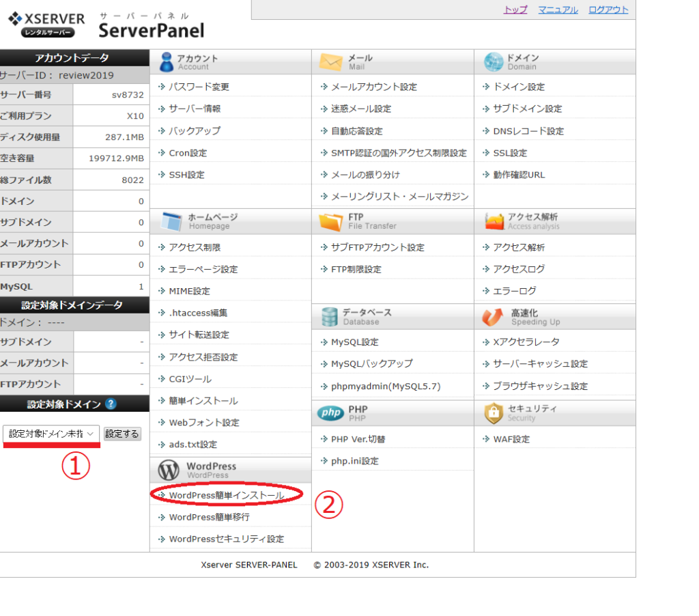Open php.ini設定
Viewport: 699px width, 616px height.
355,461
